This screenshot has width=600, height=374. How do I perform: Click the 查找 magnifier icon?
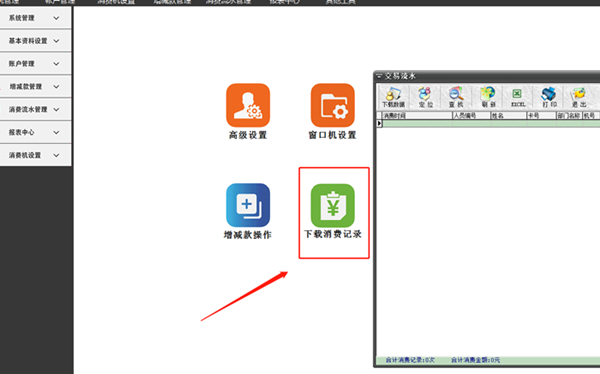(456, 97)
